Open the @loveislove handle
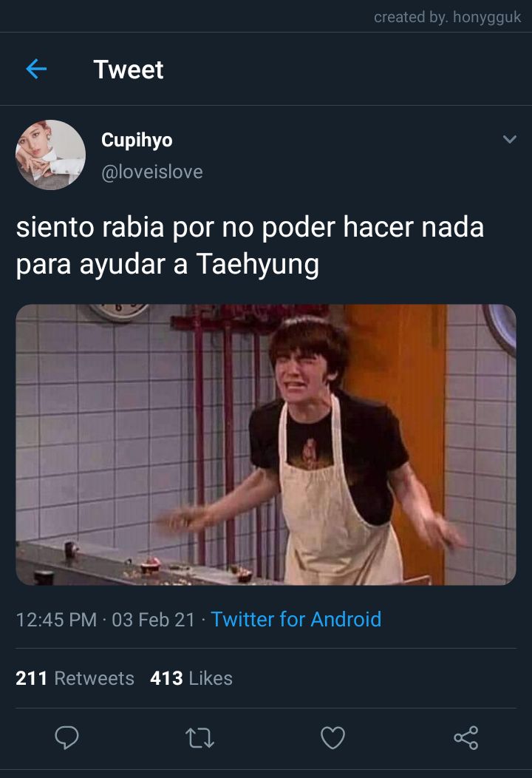Image resolution: width=532 pixels, height=778 pixels. [x=152, y=172]
